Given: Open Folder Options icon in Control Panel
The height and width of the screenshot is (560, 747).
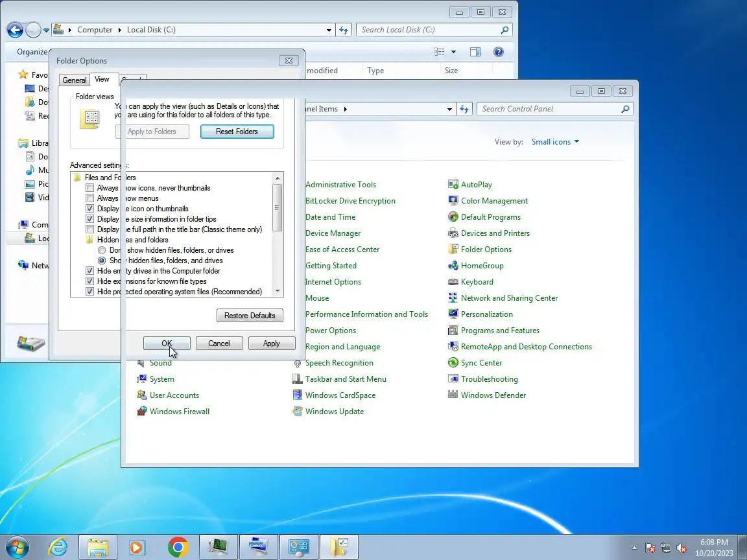Looking at the screenshot, I should click(453, 250).
